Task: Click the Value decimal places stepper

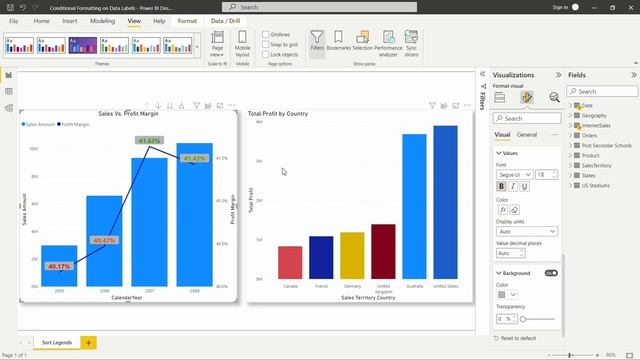Action: pos(522,253)
